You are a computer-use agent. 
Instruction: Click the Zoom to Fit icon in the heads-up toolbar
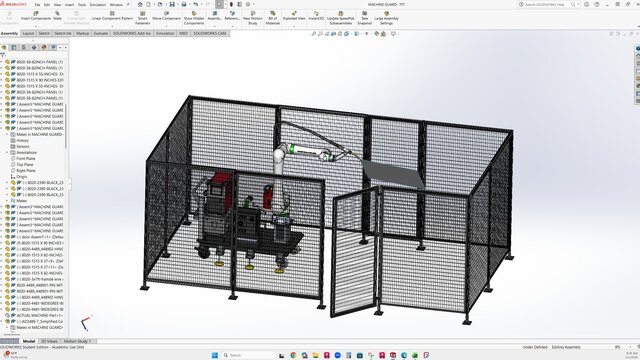[x=313, y=34]
